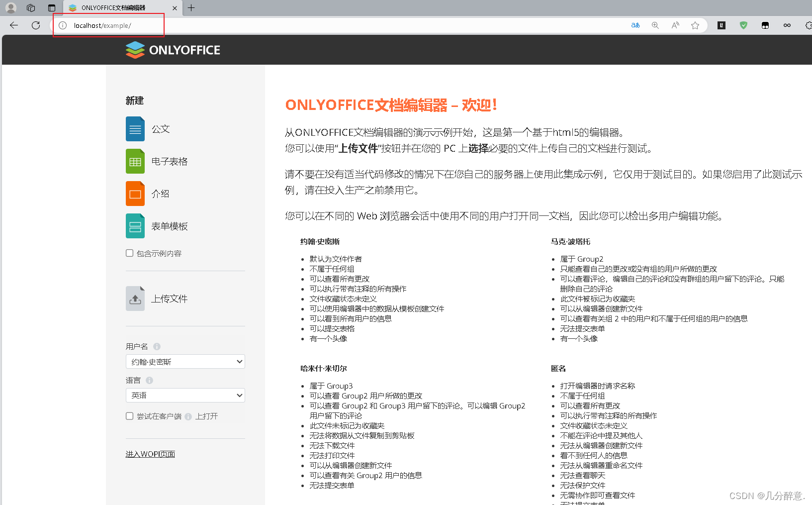Open the browser translate icon
Image resolution: width=812 pixels, height=505 pixels.
pyautogui.click(x=635, y=25)
